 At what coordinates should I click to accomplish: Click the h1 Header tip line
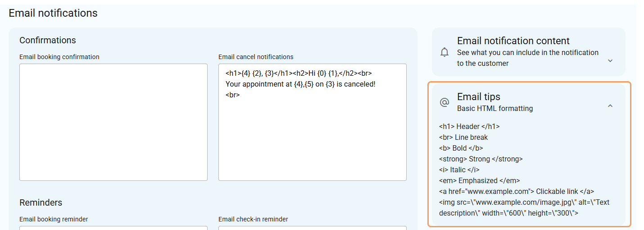pos(469,126)
